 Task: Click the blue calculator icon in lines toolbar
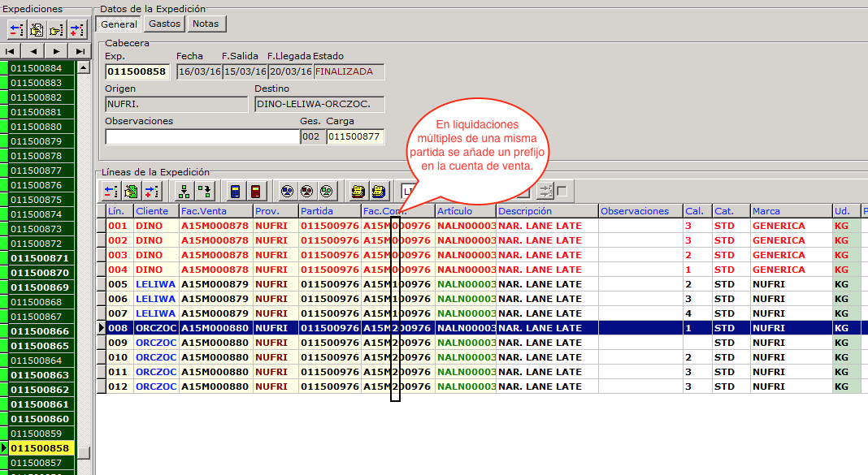click(x=236, y=192)
